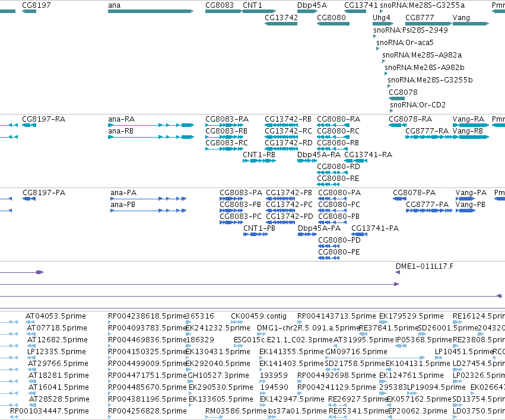Select the CG8777-PA protein label
This screenshot has height=420, width=505.
click(x=427, y=205)
